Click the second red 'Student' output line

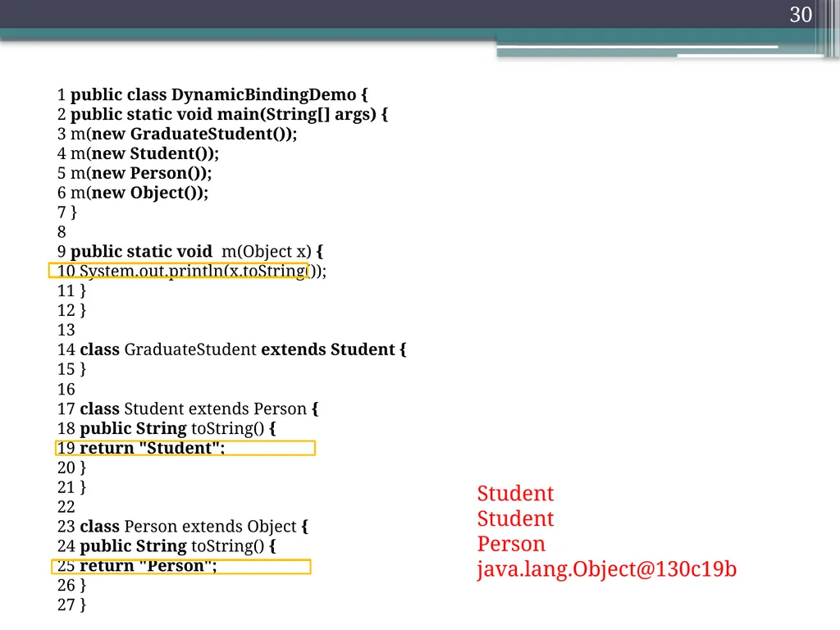pyautogui.click(x=515, y=518)
